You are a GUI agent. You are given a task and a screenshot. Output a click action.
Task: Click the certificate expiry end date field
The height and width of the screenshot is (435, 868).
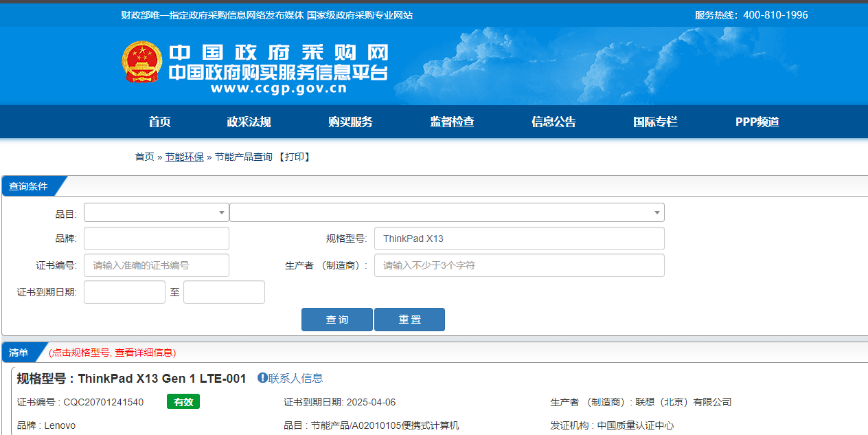point(224,292)
